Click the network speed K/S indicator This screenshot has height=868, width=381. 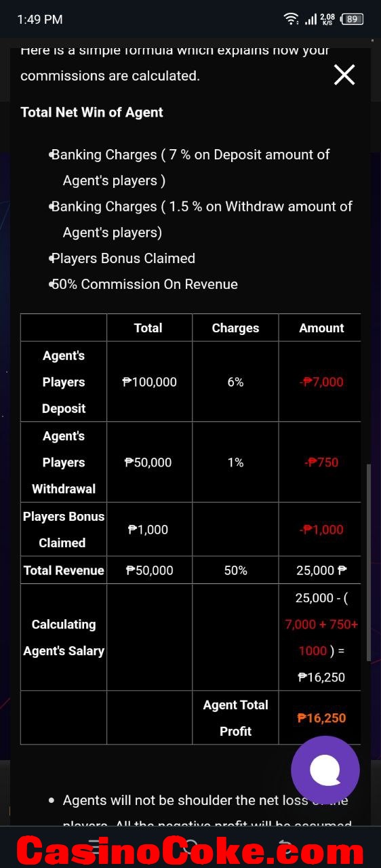(327, 19)
